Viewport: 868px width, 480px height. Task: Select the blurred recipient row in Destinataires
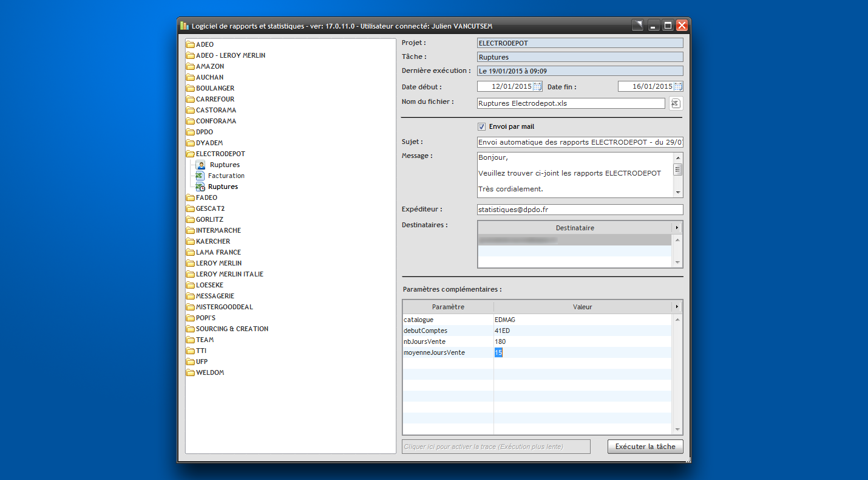coord(575,240)
